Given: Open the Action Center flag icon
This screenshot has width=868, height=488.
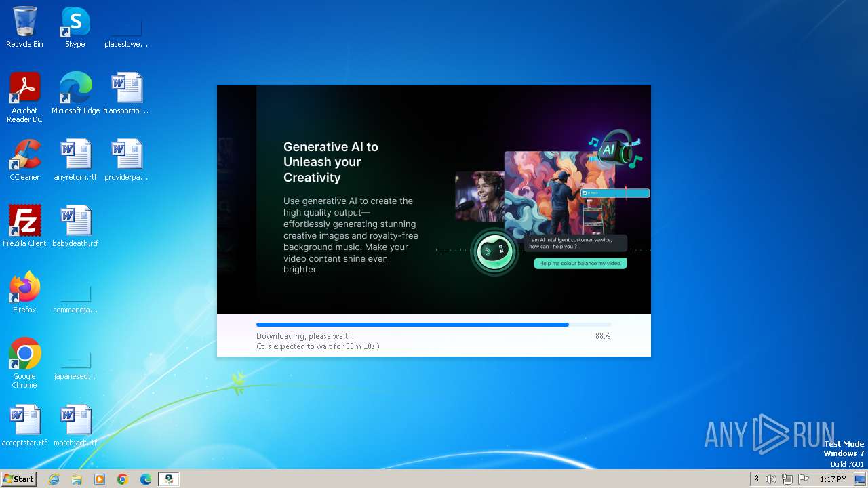Looking at the screenshot, I should [804, 479].
